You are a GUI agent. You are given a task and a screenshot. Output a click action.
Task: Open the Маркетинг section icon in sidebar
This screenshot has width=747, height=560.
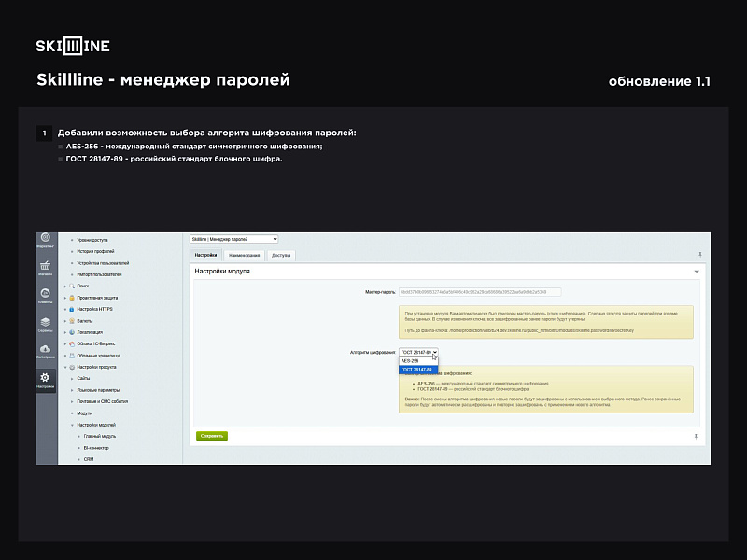click(x=45, y=237)
